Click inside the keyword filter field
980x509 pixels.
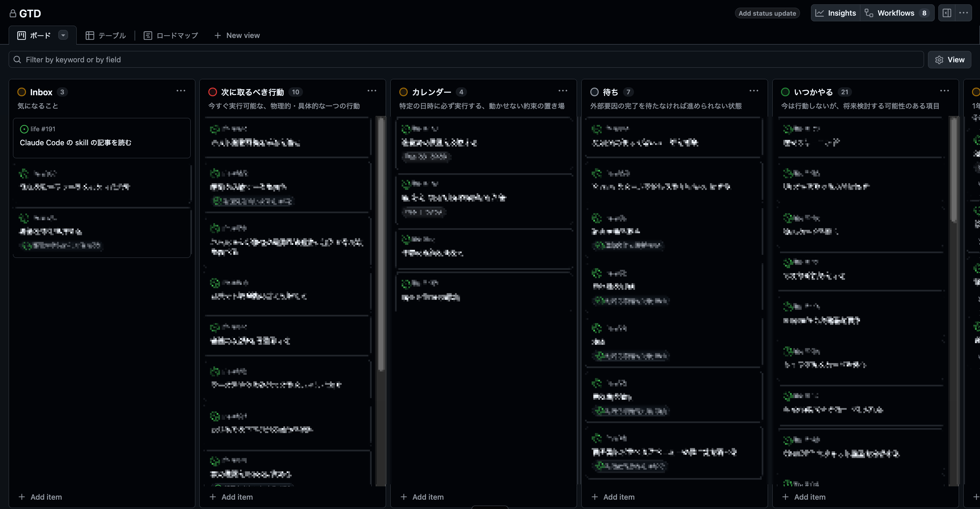pyautogui.click(x=152, y=59)
